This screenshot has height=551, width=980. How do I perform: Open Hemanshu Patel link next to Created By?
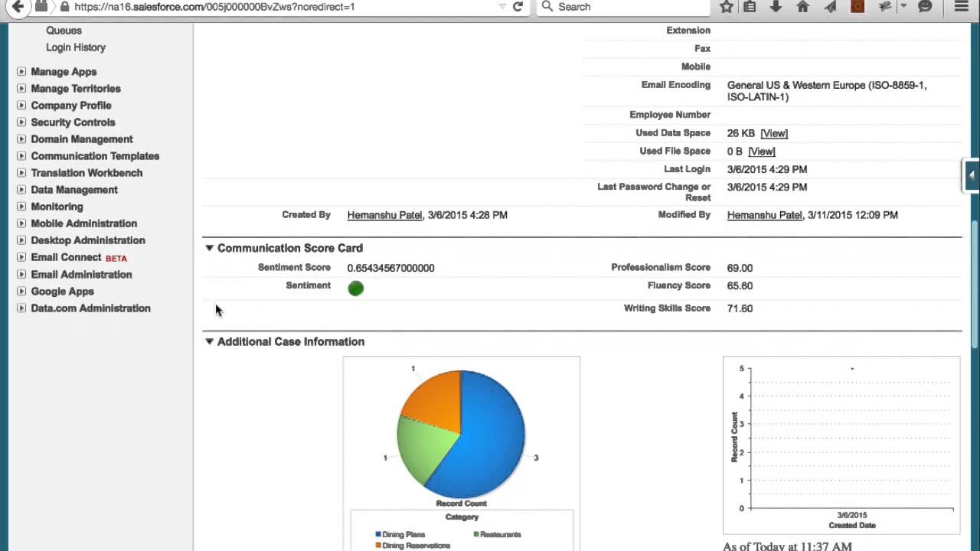tap(384, 215)
